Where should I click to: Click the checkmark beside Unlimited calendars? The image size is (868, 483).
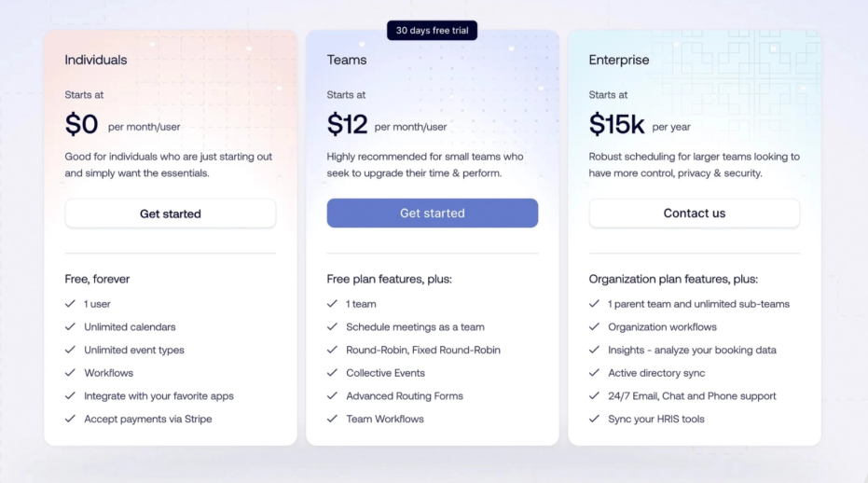[70, 326]
